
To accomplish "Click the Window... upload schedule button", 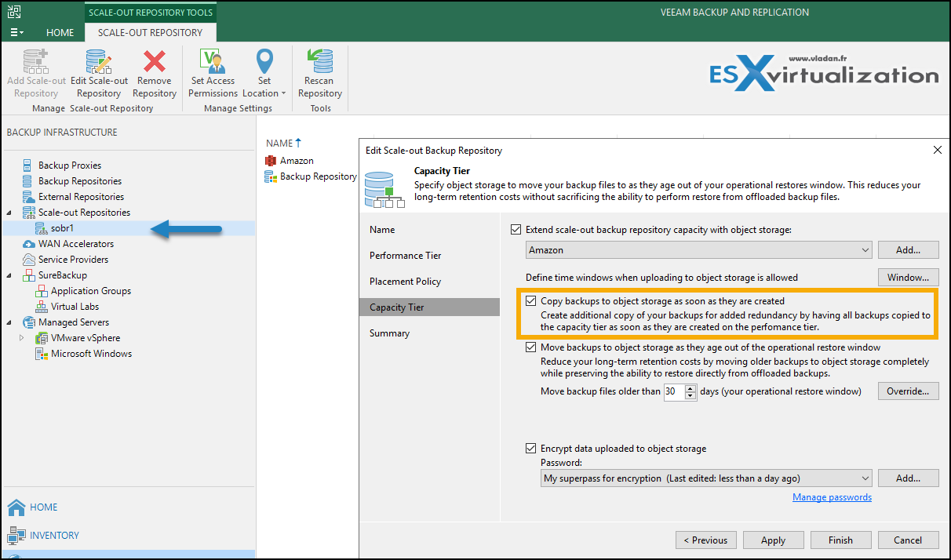I will [908, 277].
